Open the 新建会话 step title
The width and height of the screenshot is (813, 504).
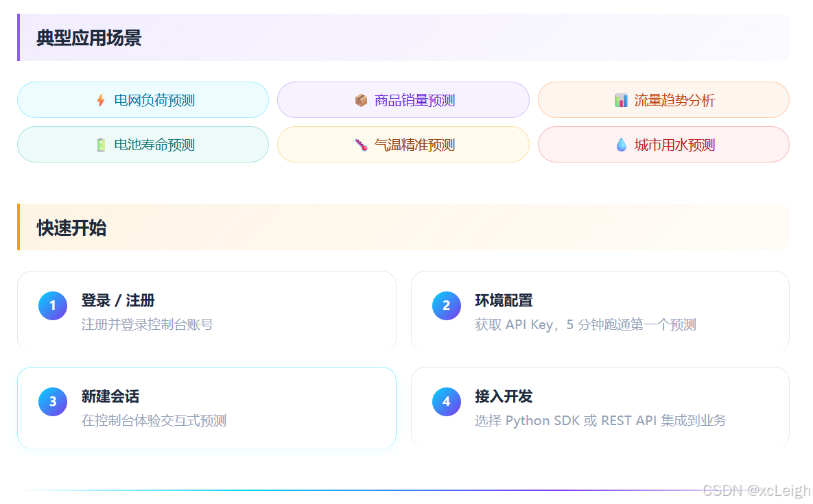[x=110, y=397]
